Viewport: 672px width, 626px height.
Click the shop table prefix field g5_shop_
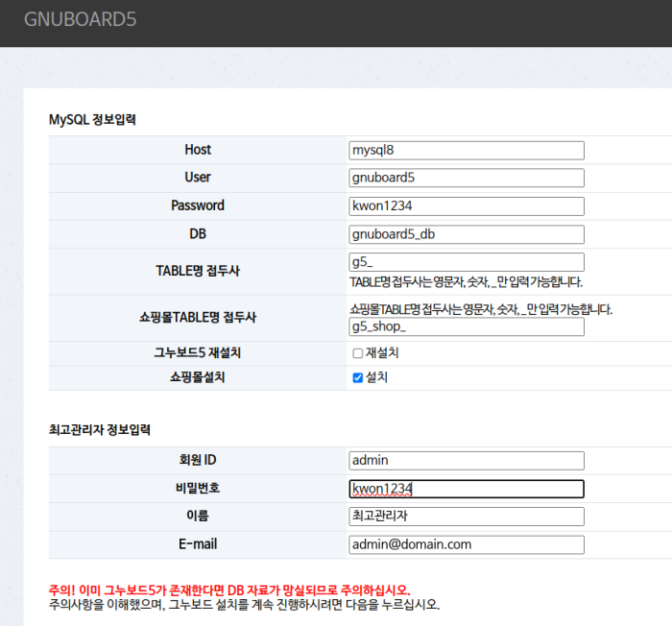coord(467,327)
